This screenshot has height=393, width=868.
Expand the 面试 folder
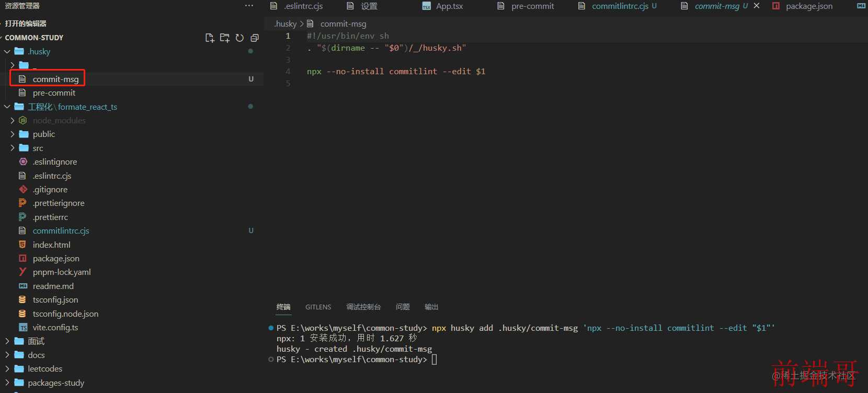pyautogui.click(x=7, y=341)
